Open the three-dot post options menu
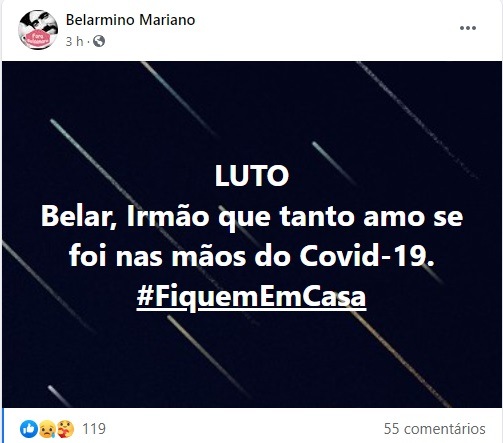Image resolution: width=503 pixels, height=443 pixels. click(468, 28)
